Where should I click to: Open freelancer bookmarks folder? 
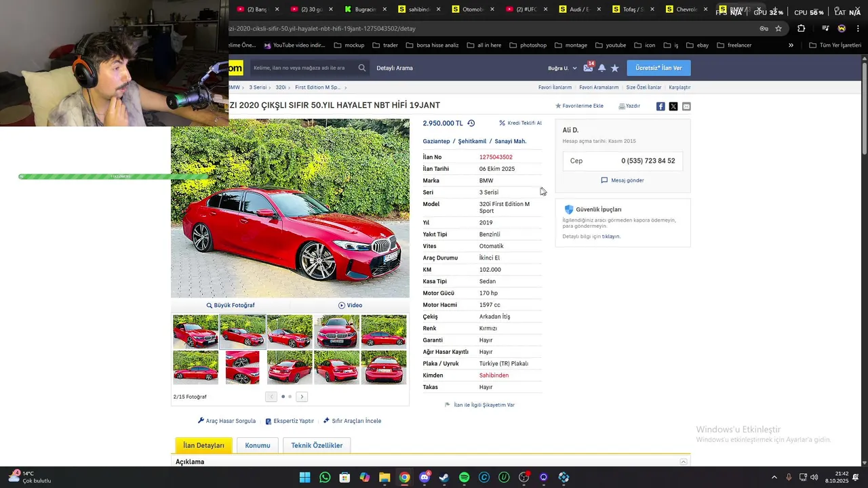(x=734, y=45)
